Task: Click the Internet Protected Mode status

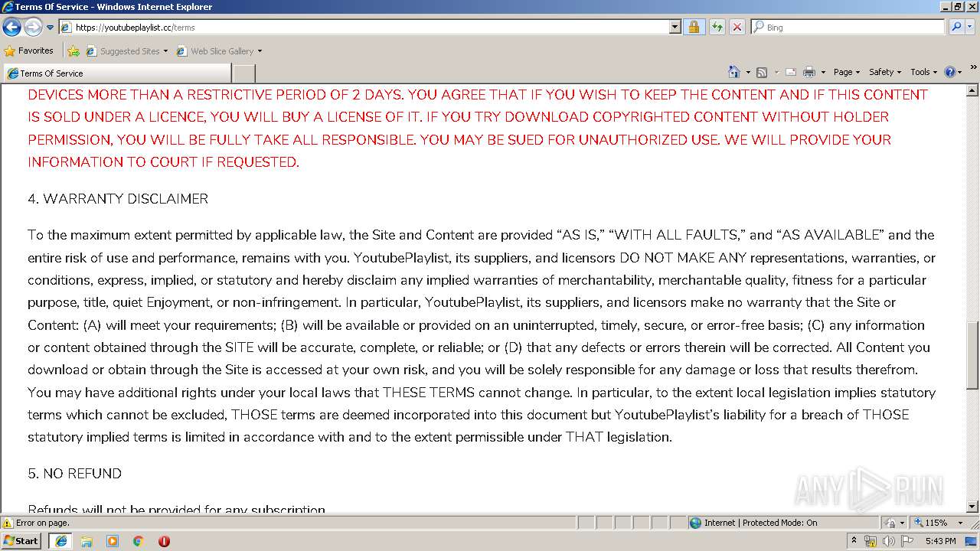Action: [753, 523]
